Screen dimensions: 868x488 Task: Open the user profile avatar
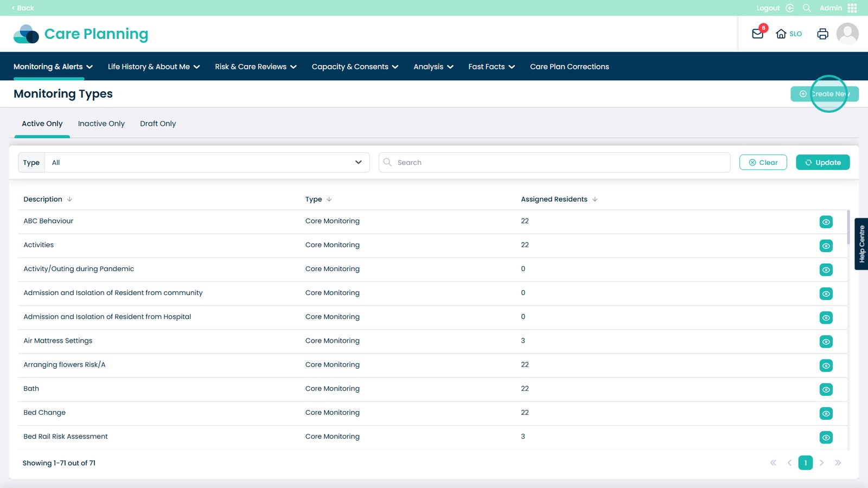pyautogui.click(x=847, y=34)
